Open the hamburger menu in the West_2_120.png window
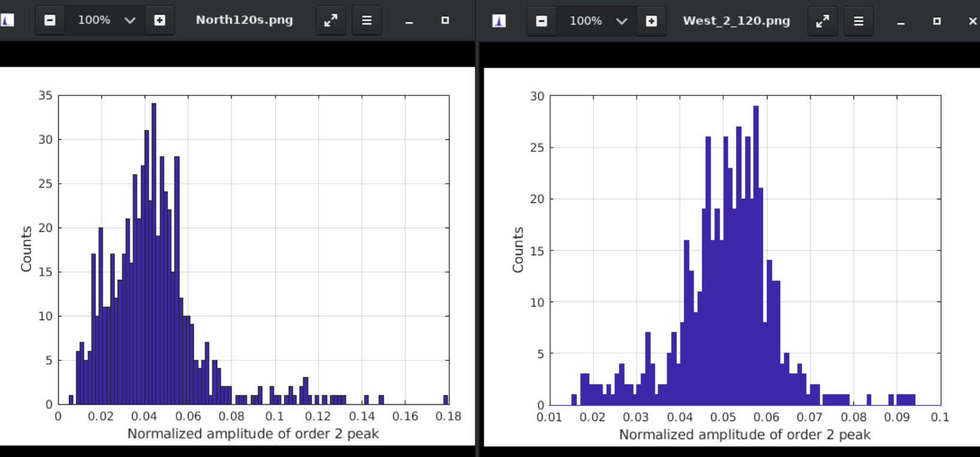The image size is (980, 457). (859, 21)
